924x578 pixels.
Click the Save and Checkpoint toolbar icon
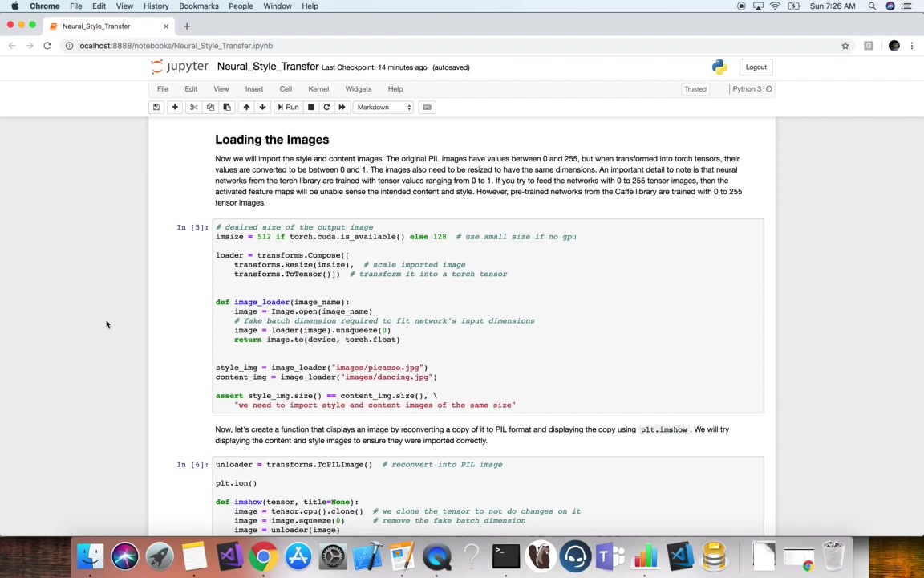coord(156,108)
